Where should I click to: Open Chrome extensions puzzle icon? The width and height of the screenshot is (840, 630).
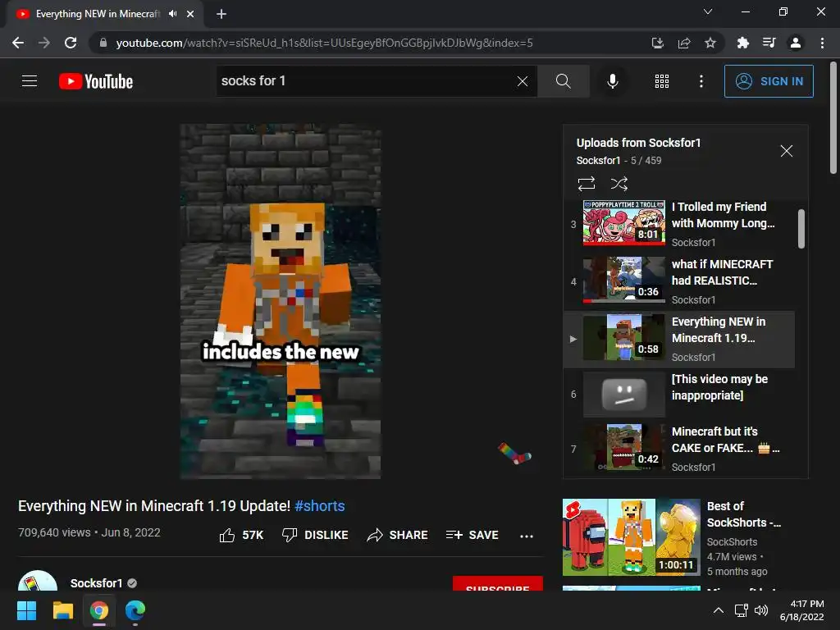[x=742, y=43]
